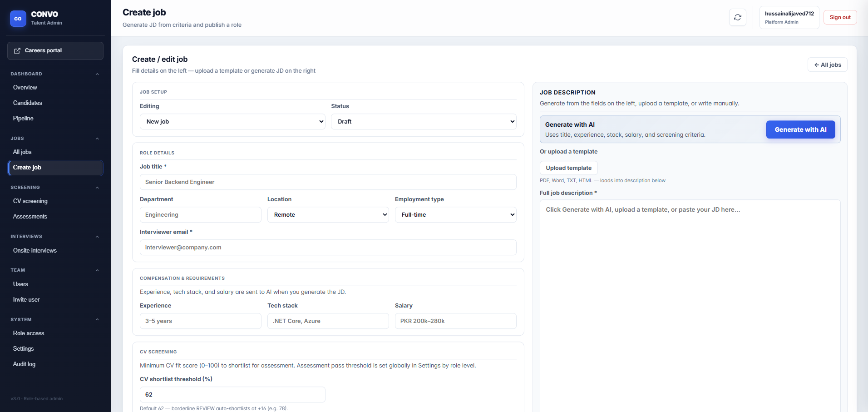868x412 pixels.
Task: Open the Location dropdown showing Remote
Action: click(328, 214)
